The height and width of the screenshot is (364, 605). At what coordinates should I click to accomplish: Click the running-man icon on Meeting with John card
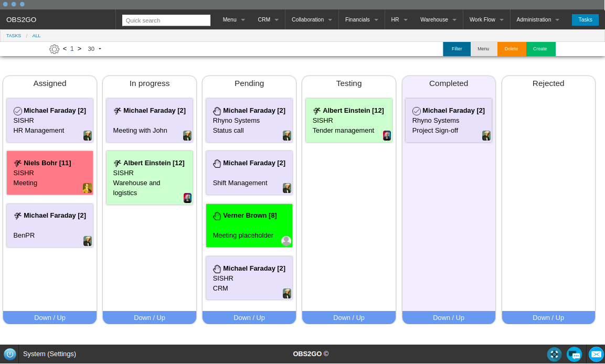(118, 111)
